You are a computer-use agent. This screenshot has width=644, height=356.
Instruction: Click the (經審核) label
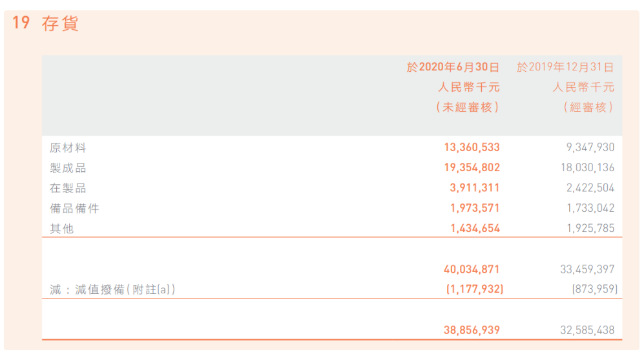[x=588, y=108]
